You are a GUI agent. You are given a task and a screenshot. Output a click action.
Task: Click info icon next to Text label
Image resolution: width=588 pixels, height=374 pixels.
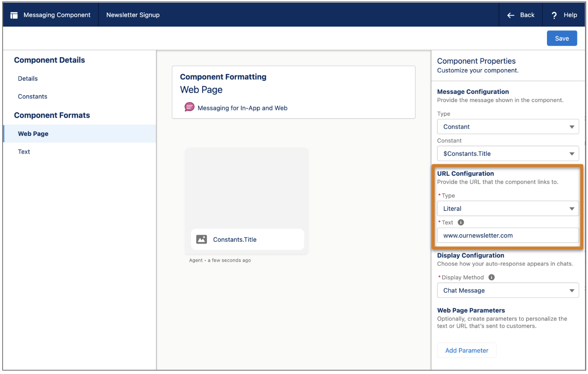pos(461,223)
